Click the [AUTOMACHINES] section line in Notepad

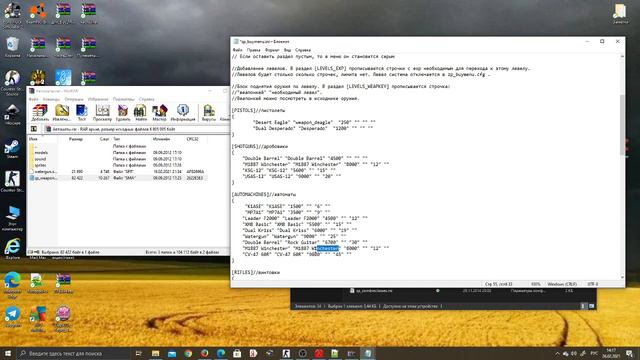point(264,194)
